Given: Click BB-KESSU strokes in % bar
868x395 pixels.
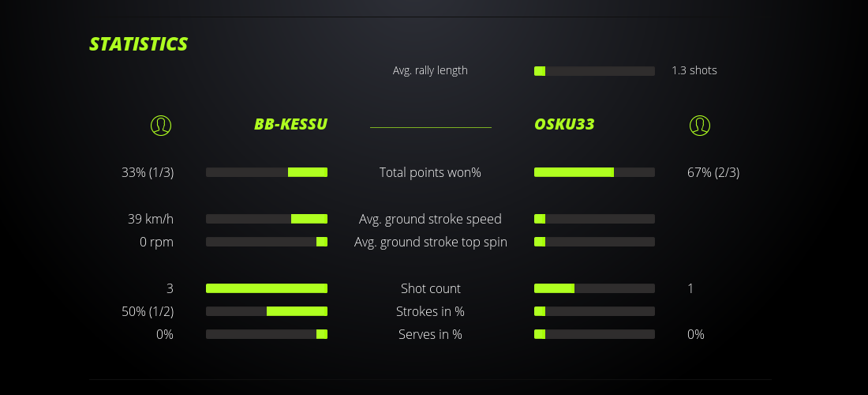Looking at the screenshot, I should [x=267, y=311].
